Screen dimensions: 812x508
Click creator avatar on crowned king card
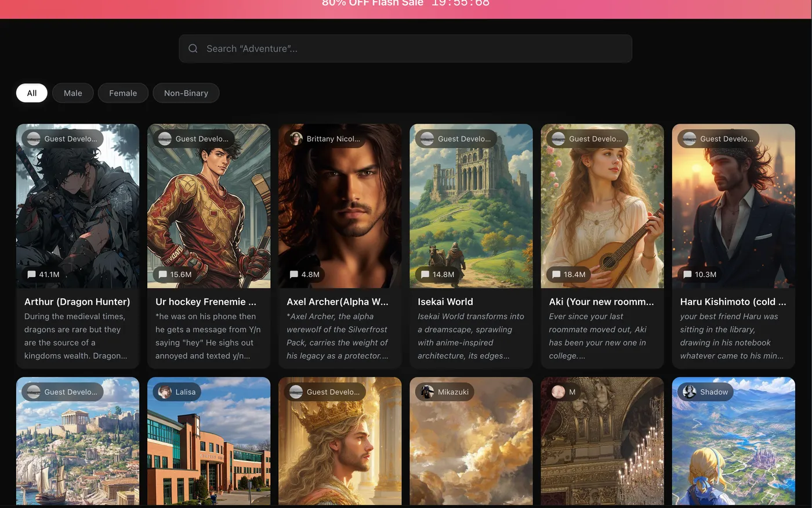[x=296, y=392]
